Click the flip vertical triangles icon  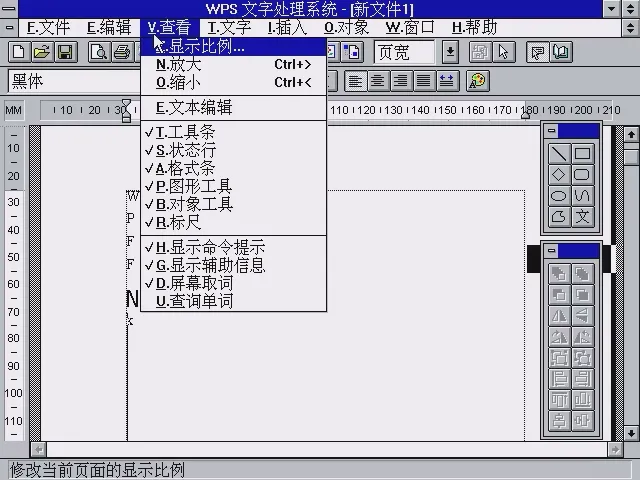[x=582, y=316]
